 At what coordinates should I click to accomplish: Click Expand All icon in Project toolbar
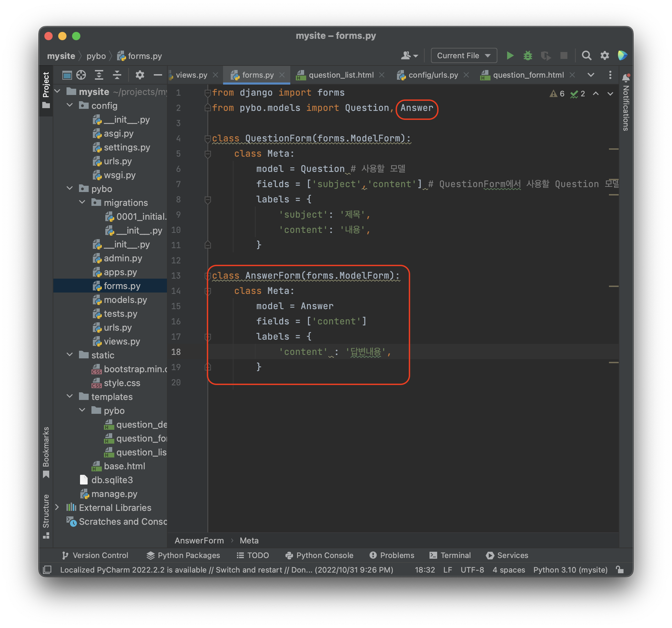[99, 75]
